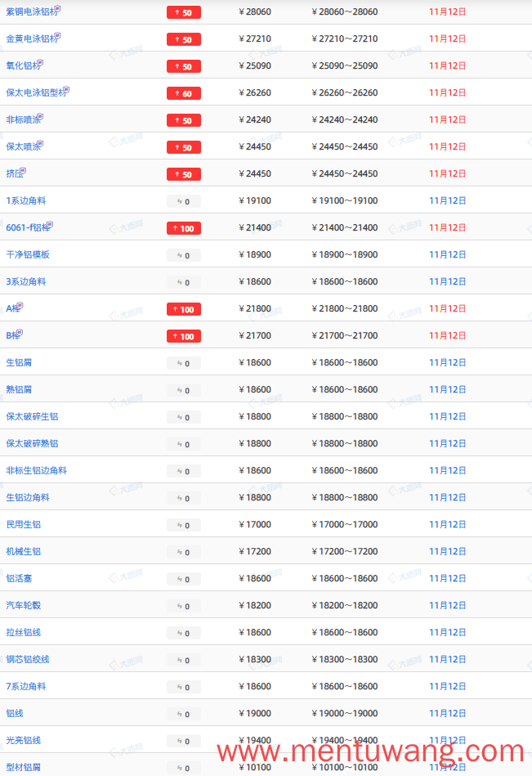The height and width of the screenshot is (776, 532).
Task: Click the red ↑60 badge for 保太电泳铝型材
Action: [184, 93]
